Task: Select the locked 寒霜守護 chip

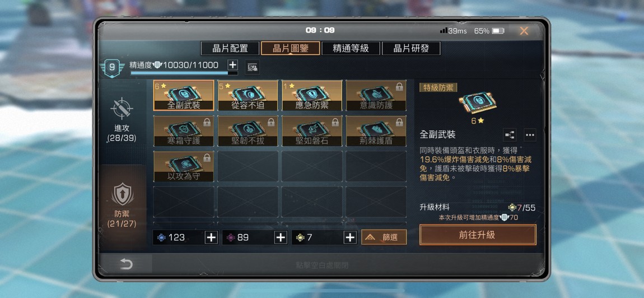Action: point(184,131)
